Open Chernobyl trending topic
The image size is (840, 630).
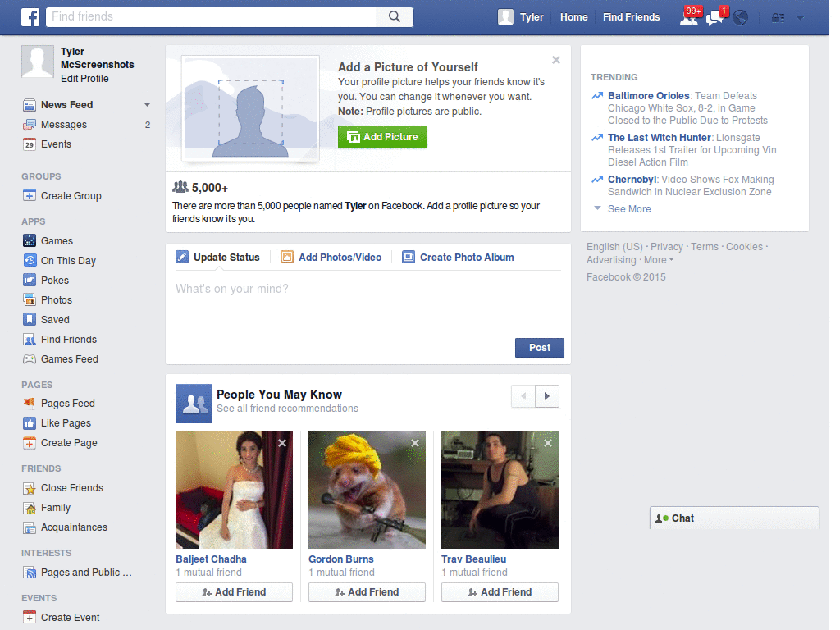(x=632, y=180)
